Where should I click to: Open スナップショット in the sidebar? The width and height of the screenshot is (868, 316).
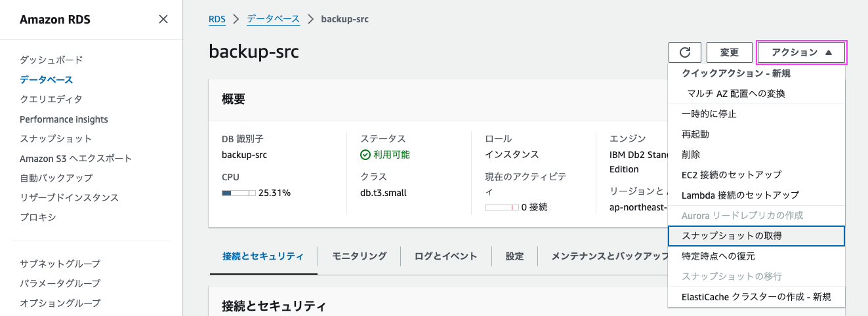(56, 139)
